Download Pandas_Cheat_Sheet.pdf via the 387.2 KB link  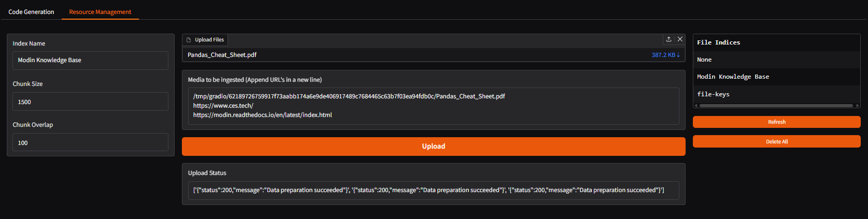665,55
